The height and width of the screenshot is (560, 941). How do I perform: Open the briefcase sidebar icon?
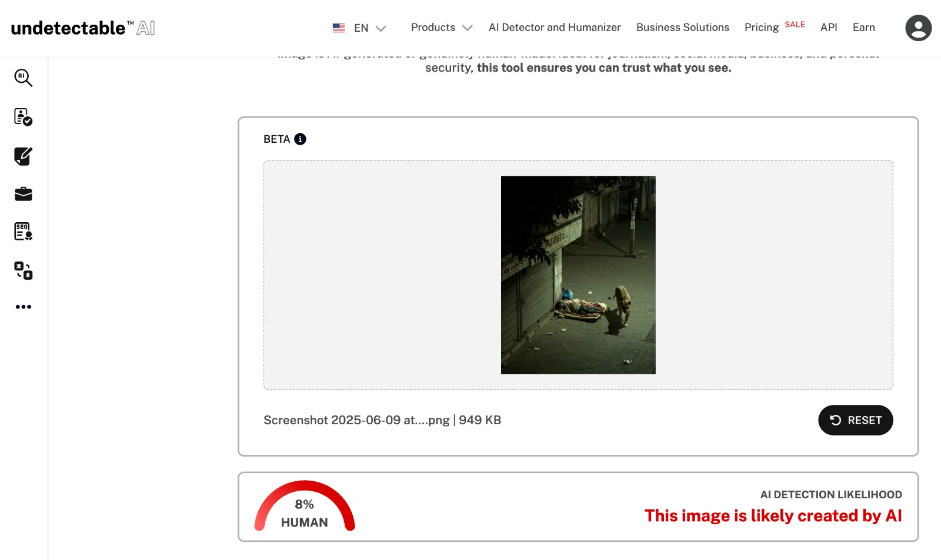coord(24,194)
